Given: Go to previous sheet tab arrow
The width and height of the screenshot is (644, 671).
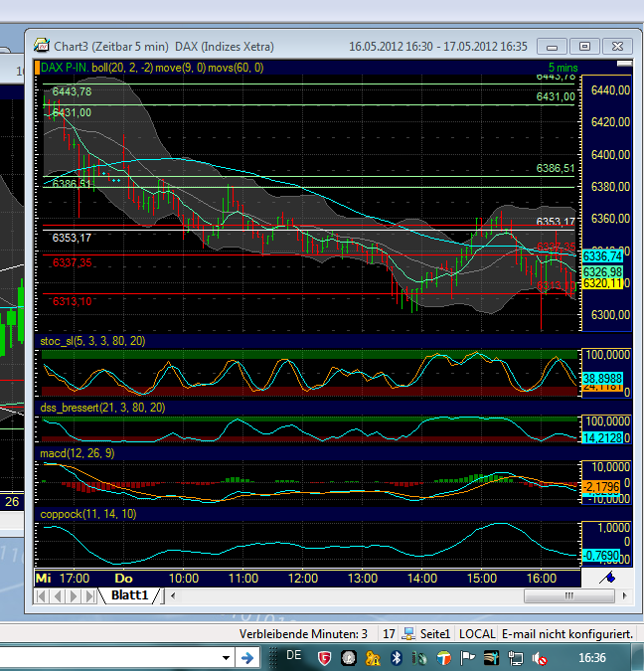Looking at the screenshot, I should [x=58, y=595].
